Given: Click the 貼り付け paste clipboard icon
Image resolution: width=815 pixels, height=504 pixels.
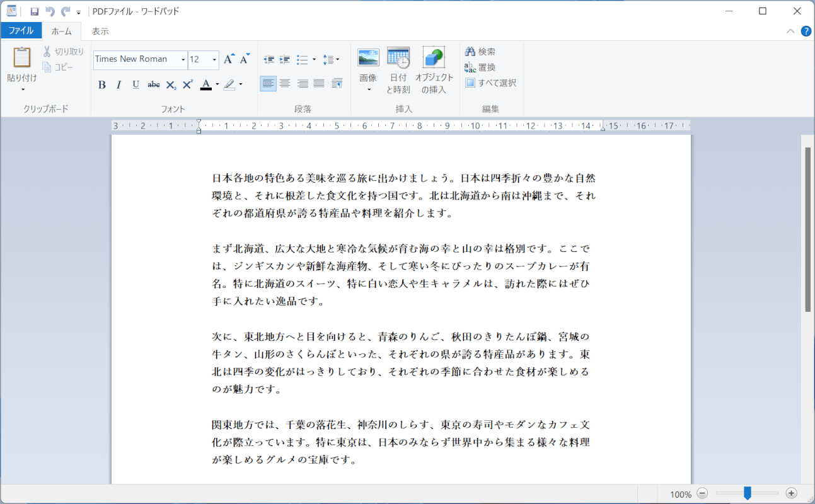Looking at the screenshot, I should tap(22, 57).
